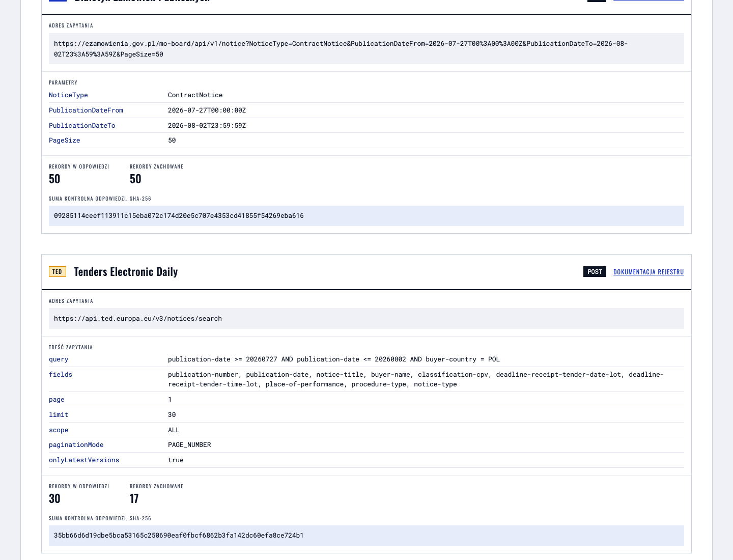The width and height of the screenshot is (733, 560).
Task: Click the "onlyLatestVersions" parameter name
Action: coord(84,460)
